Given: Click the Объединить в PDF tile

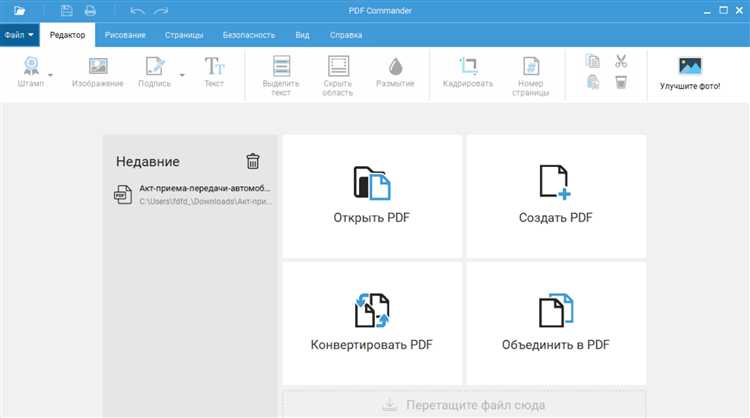Looking at the screenshot, I should (x=556, y=323).
